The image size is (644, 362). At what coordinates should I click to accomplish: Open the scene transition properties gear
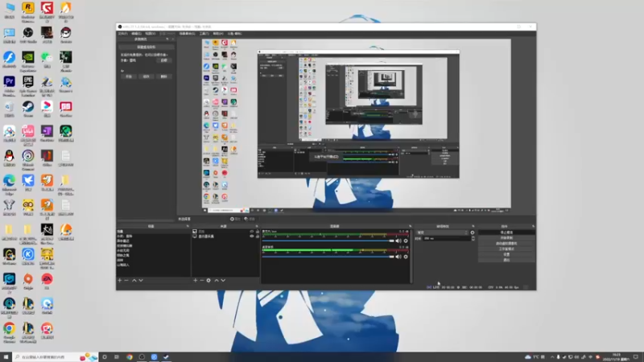473,232
